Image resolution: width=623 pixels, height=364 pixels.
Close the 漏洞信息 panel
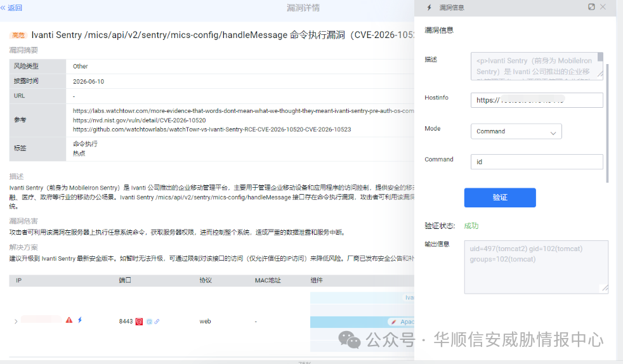click(603, 7)
